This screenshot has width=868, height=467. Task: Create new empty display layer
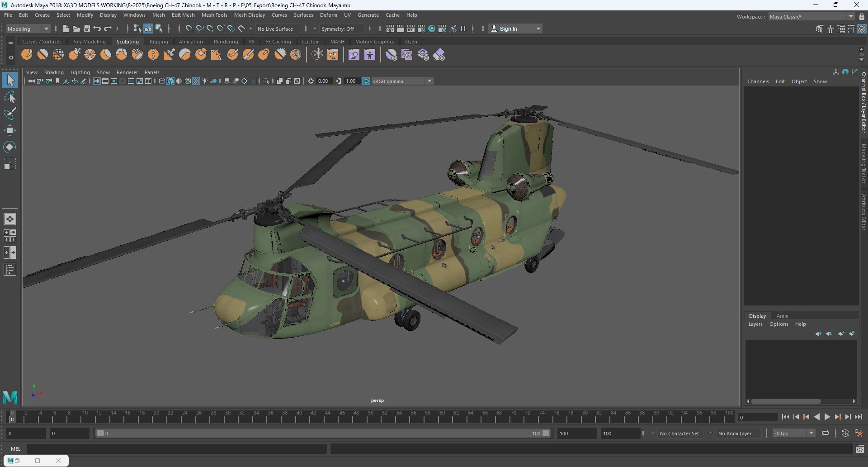[x=841, y=334]
